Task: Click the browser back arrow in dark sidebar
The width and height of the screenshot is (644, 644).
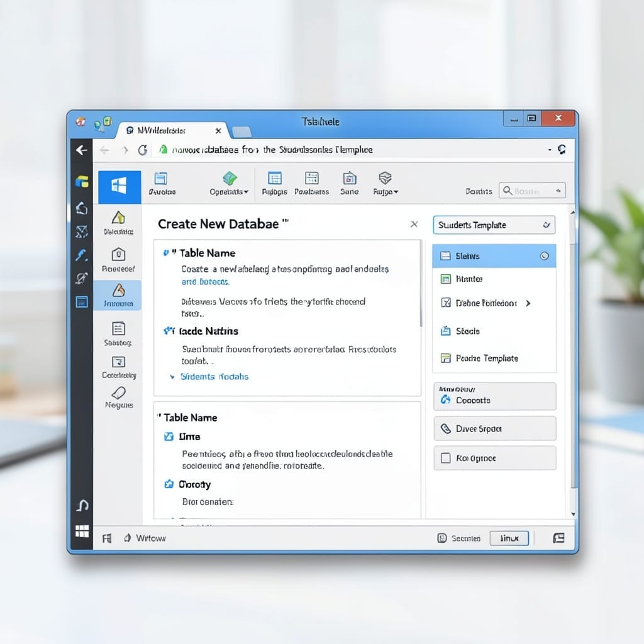Action: 81,150
